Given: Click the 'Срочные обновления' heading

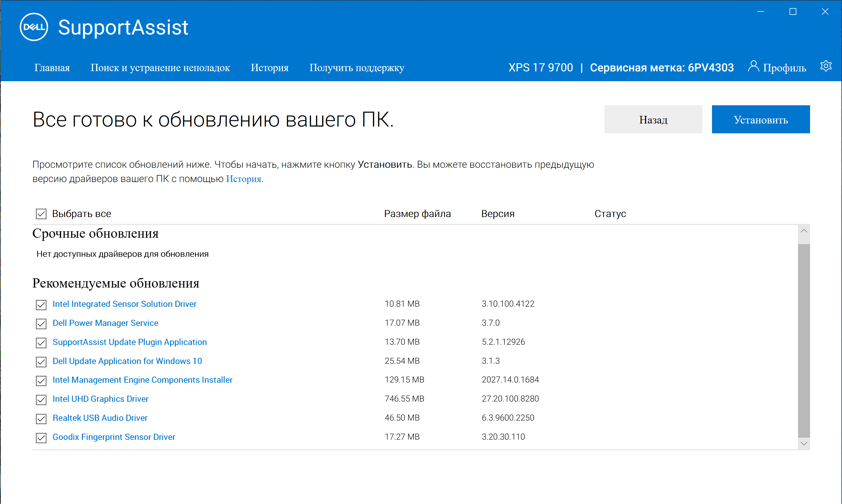Looking at the screenshot, I should (x=96, y=233).
